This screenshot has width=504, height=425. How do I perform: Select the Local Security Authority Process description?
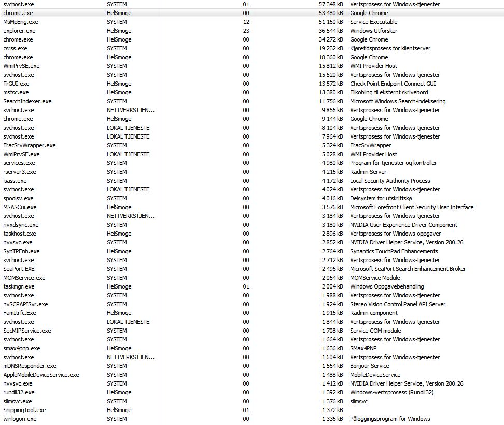(x=390, y=181)
